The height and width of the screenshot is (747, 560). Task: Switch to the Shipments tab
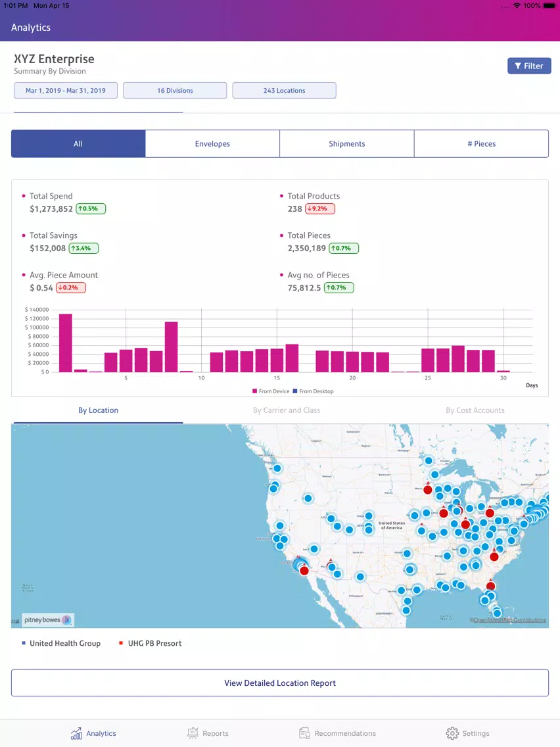coord(346,143)
